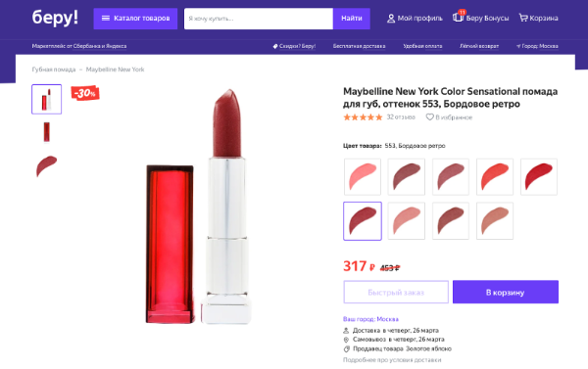Open the Мой профиль user icon

tap(391, 18)
